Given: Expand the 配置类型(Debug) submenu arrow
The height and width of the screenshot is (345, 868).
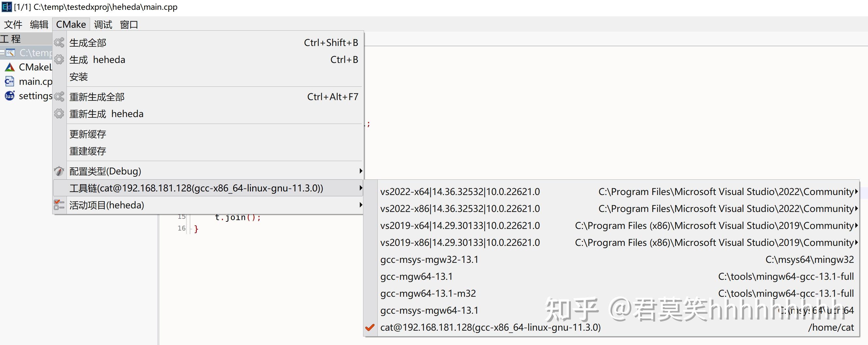Looking at the screenshot, I should [x=361, y=171].
